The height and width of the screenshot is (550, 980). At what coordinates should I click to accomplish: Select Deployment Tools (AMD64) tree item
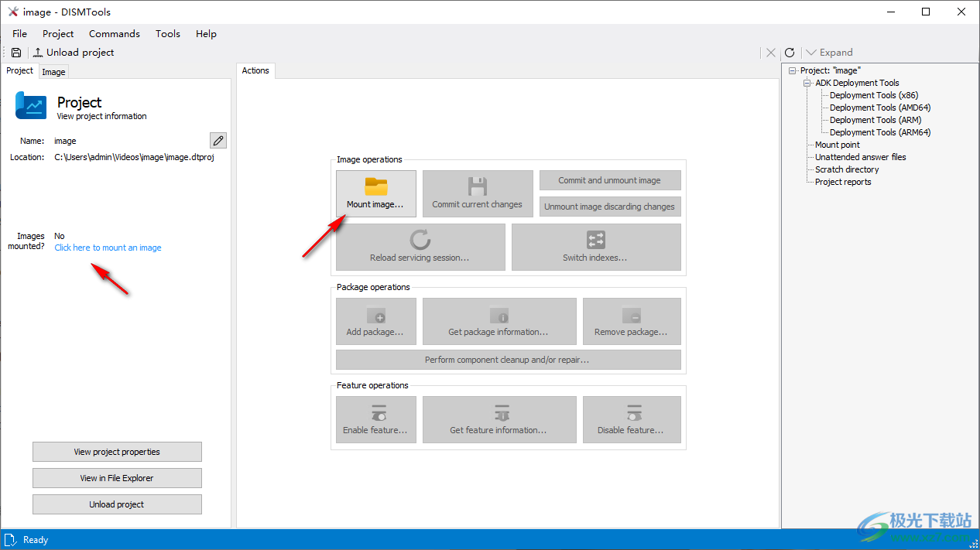879,108
